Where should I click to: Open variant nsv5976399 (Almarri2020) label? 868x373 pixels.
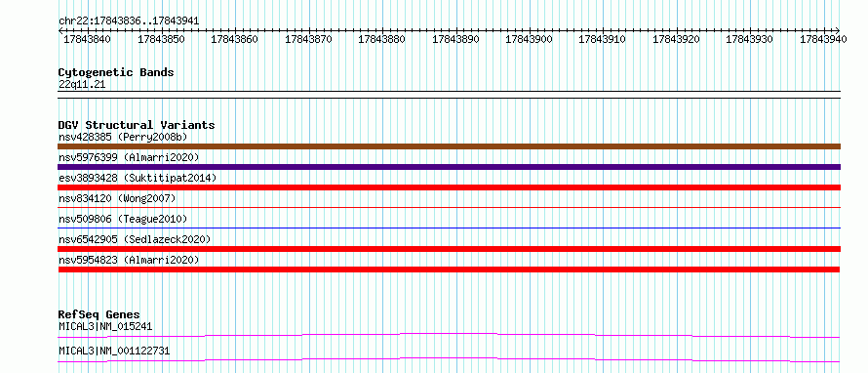129,157
